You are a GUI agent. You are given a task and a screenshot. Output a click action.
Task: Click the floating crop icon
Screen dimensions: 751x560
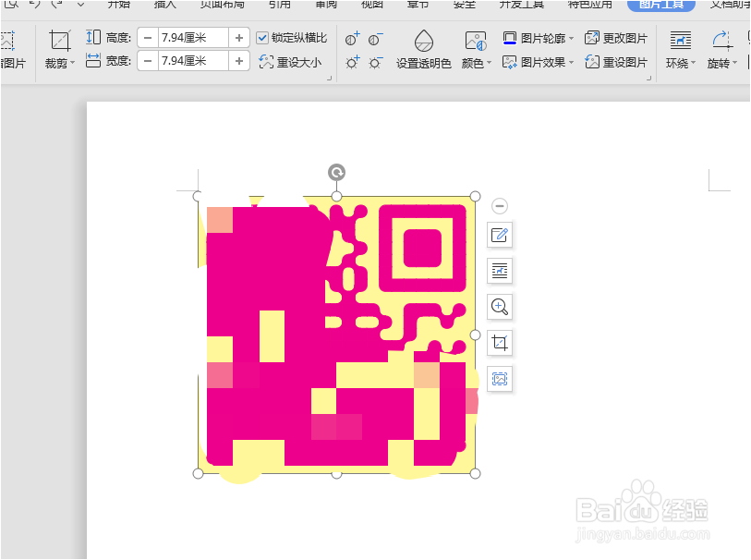click(500, 343)
